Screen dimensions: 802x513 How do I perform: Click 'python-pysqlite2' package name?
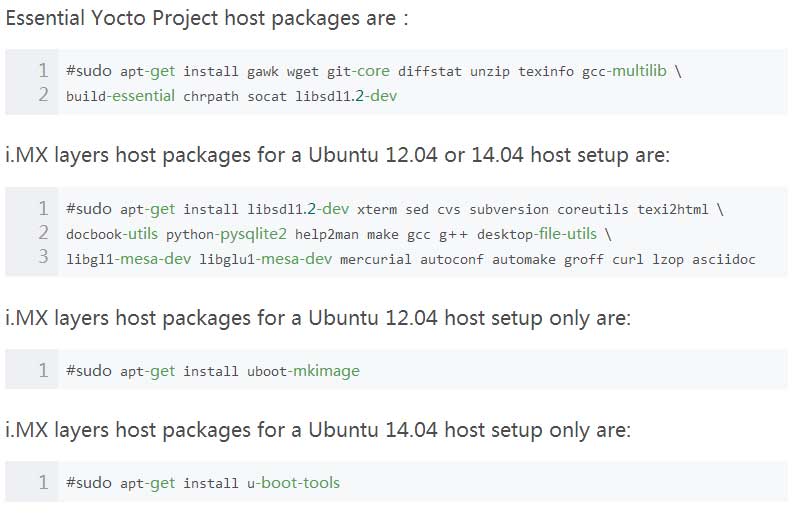[226, 234]
